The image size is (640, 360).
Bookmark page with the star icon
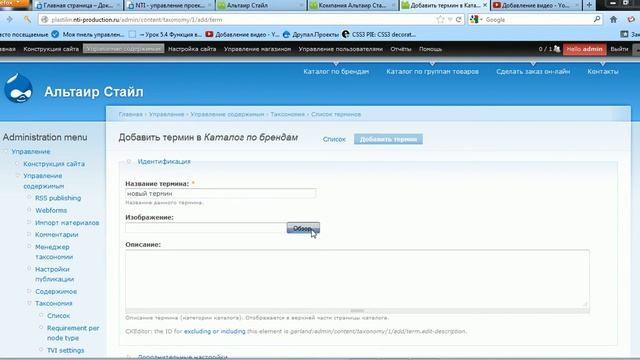click(440, 20)
